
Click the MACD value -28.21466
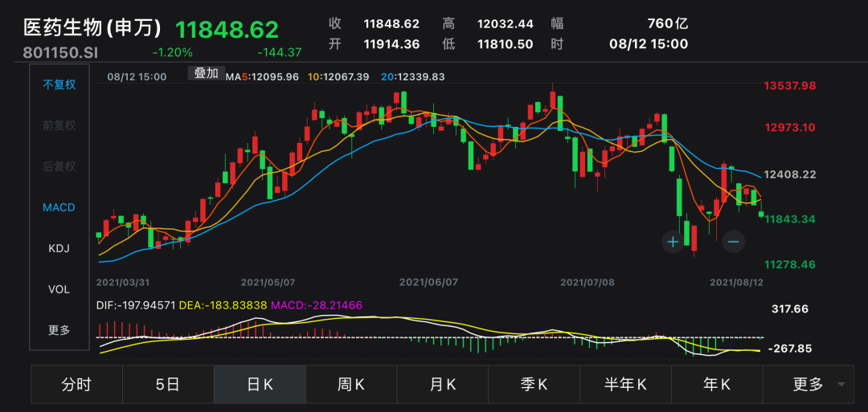(334, 305)
